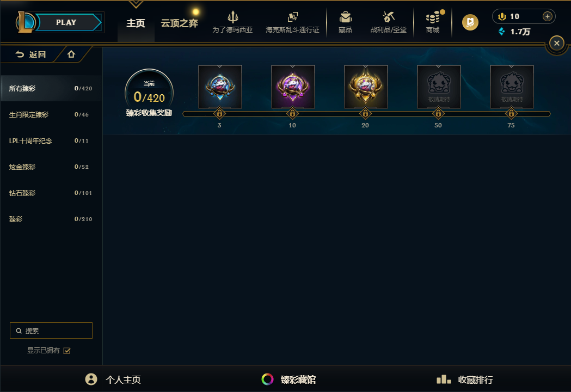Add currency with the plus icon
571x392 pixels.
548,16
